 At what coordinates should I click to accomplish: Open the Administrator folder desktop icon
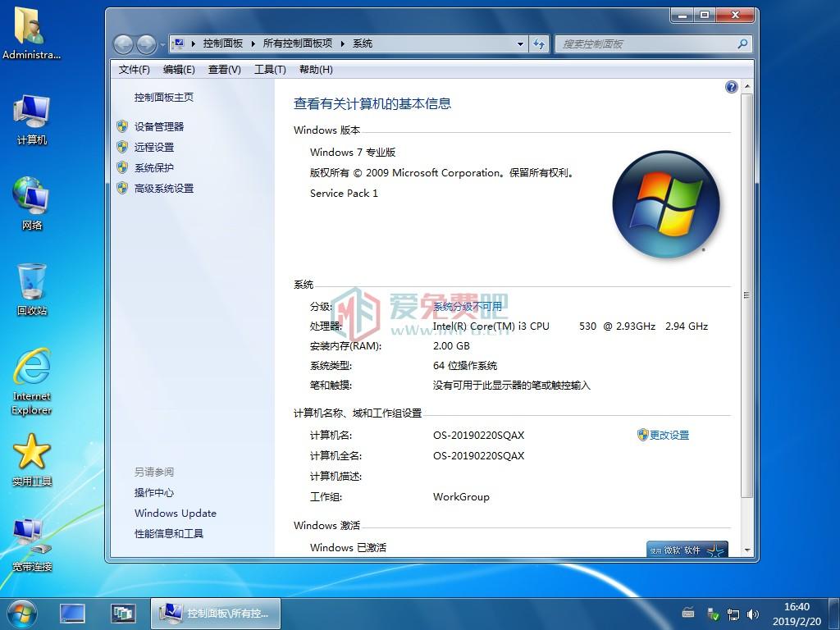point(31,33)
